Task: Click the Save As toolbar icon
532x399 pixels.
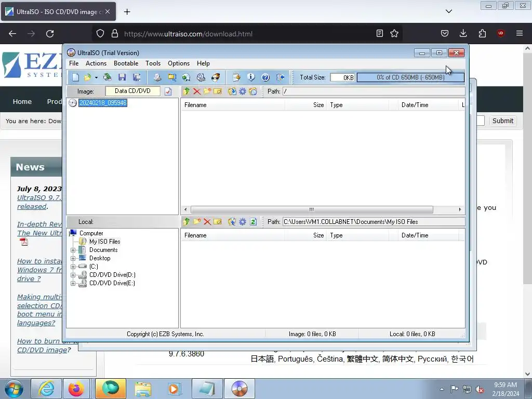Action: coord(137,77)
